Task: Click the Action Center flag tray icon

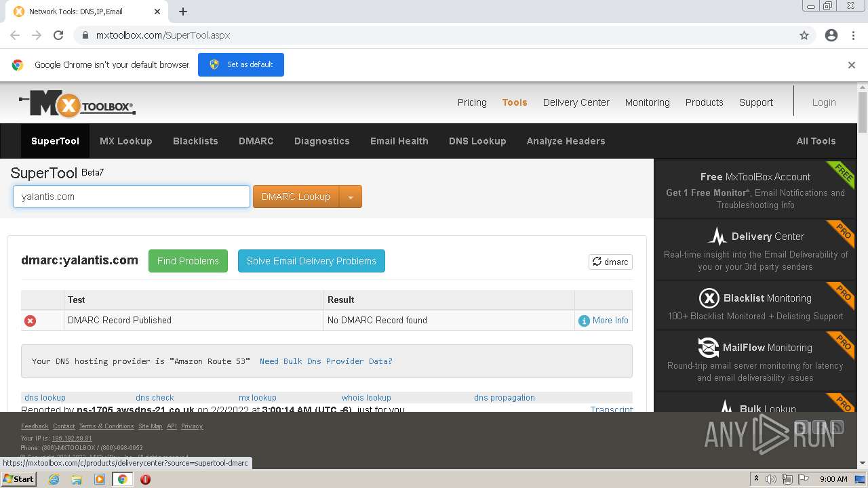Action: point(803,479)
